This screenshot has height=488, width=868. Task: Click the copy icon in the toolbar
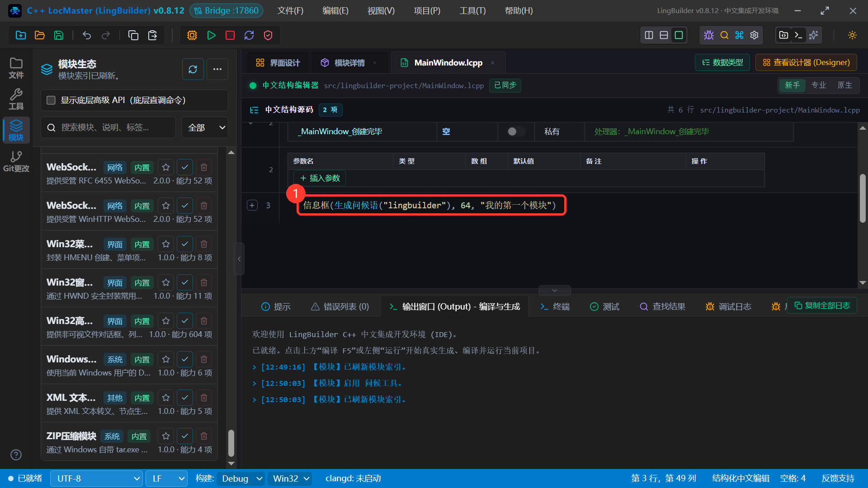133,35
